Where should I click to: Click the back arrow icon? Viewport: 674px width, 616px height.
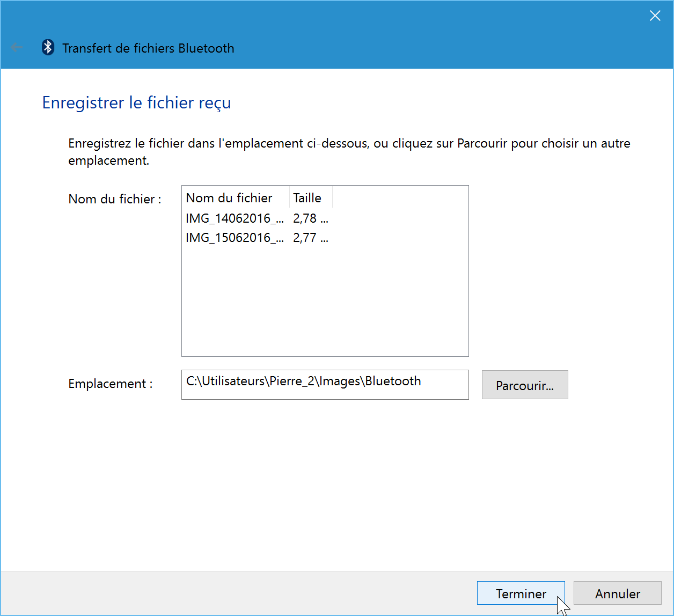click(17, 48)
